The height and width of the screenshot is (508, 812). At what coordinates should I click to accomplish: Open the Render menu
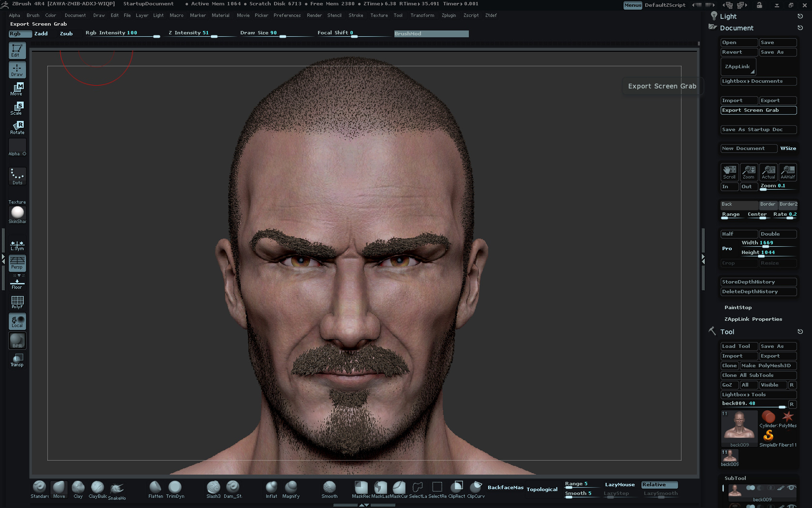point(314,15)
